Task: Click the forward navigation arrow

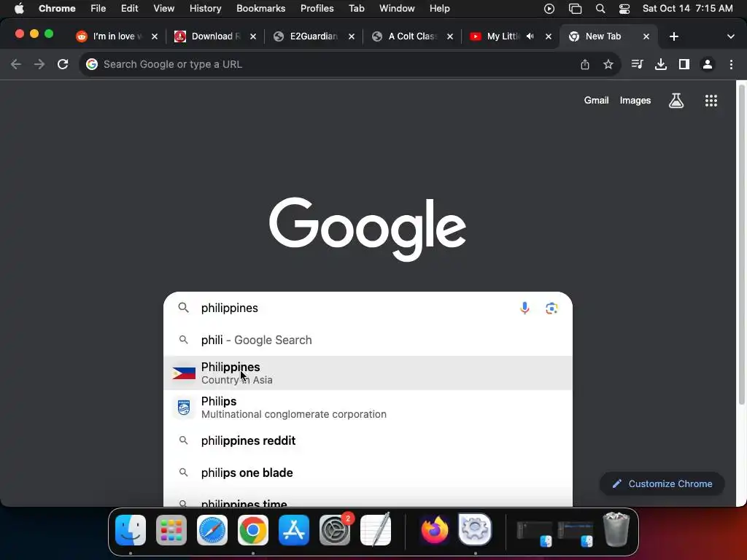Action: pyautogui.click(x=39, y=64)
